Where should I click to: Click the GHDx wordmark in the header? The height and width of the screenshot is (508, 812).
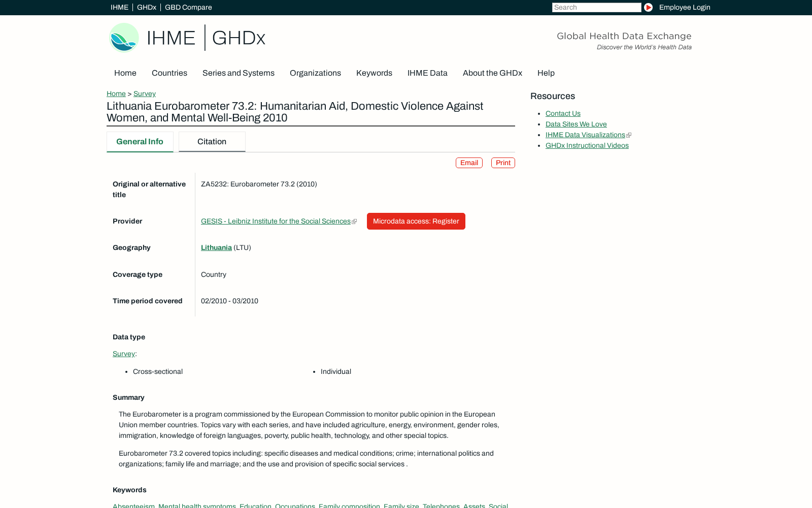click(x=239, y=38)
